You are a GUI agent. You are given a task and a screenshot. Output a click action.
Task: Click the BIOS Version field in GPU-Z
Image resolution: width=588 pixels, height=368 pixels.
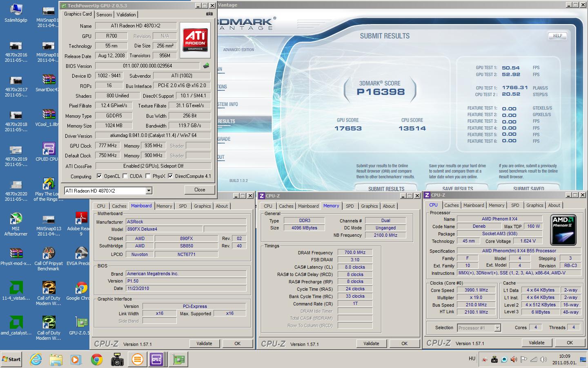pyautogui.click(x=147, y=66)
